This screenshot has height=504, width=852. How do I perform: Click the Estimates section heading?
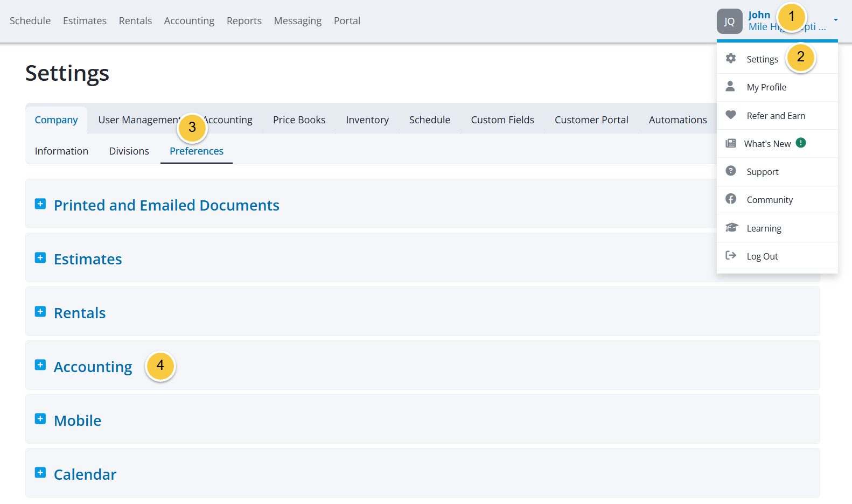pyautogui.click(x=88, y=259)
